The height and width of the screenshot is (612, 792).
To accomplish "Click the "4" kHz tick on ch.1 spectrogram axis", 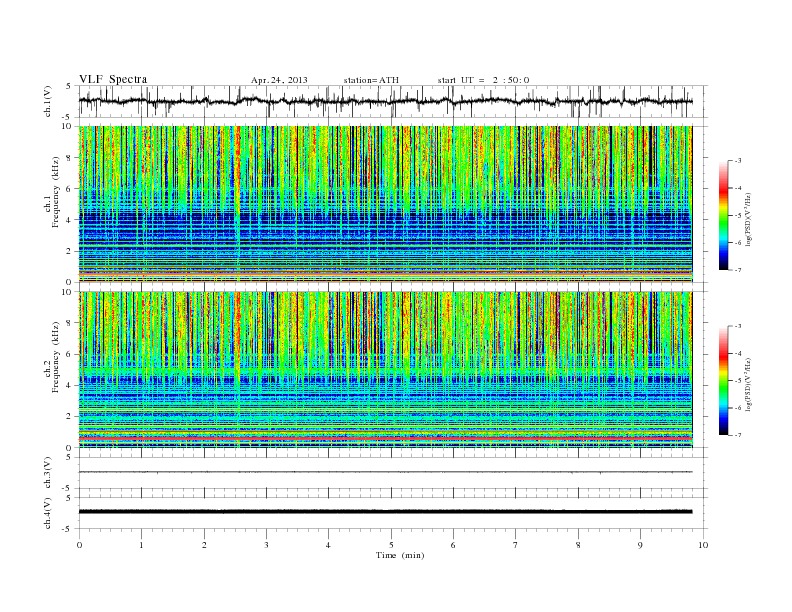I will (69, 220).
